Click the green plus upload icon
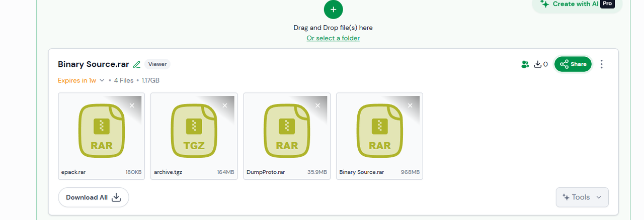644x220 pixels. [x=333, y=9]
